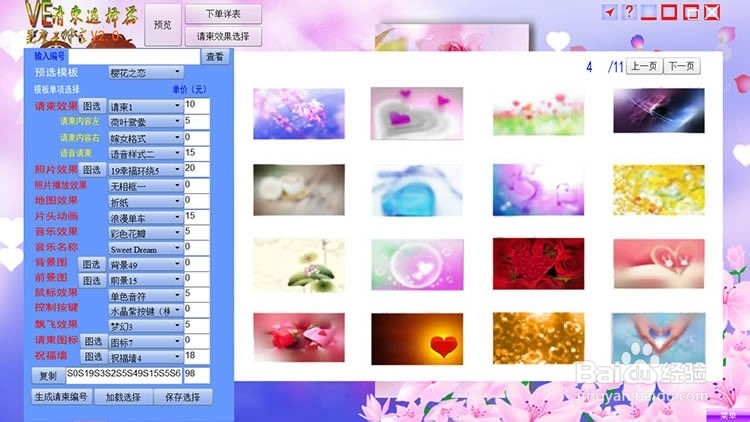Click 图选 button beside 背景图
This screenshot has height=422, width=750.
(x=92, y=264)
